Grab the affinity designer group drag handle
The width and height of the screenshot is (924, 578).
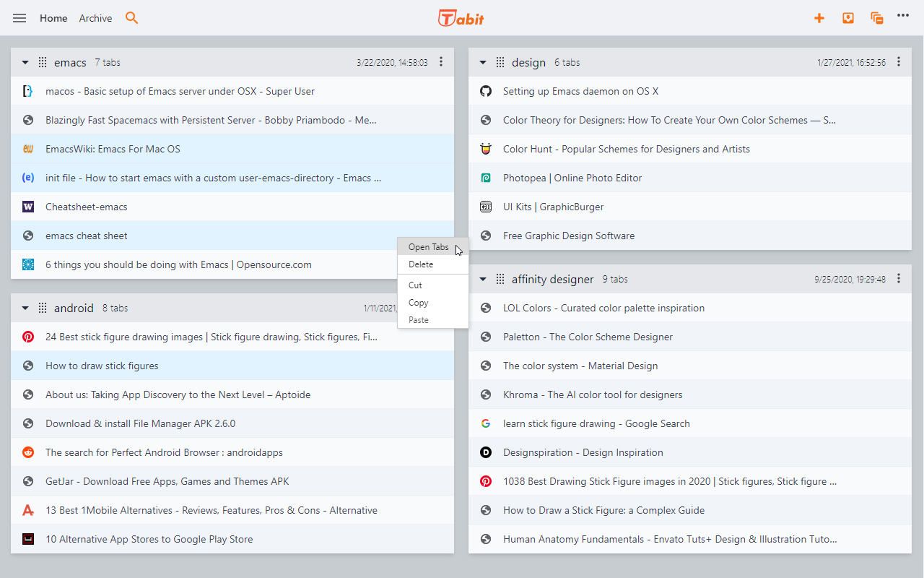pos(500,279)
